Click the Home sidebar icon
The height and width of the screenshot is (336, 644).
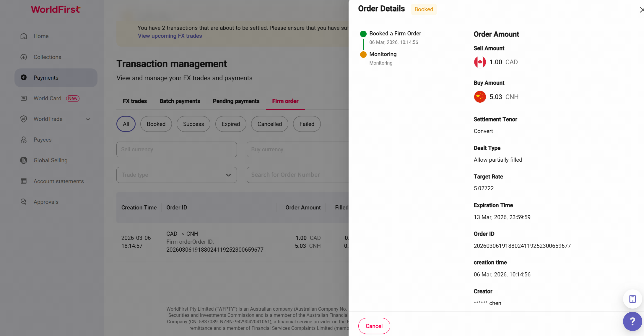pos(24,36)
